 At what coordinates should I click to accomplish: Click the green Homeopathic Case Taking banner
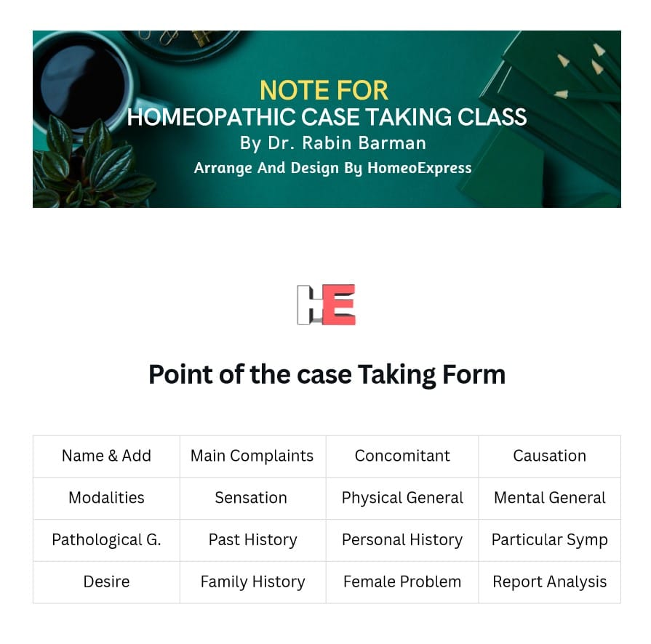(327, 119)
